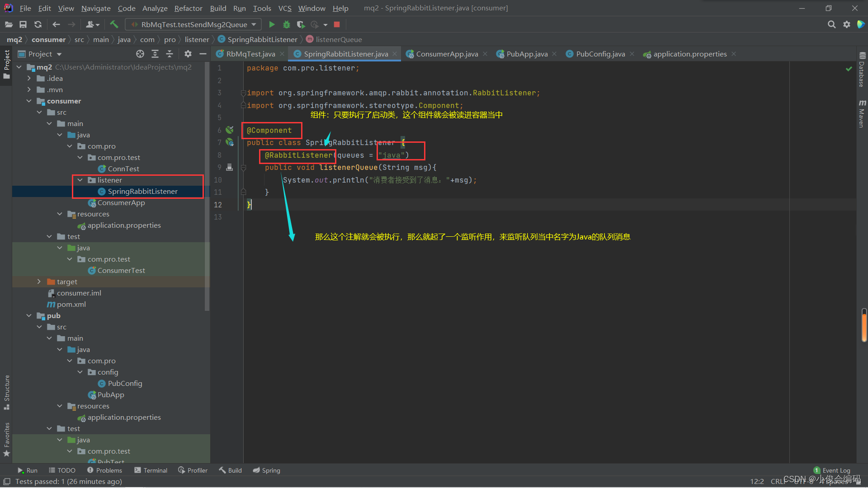Viewport: 868px width, 488px height.
Task: Start debugging with the bug icon
Action: pos(286,24)
